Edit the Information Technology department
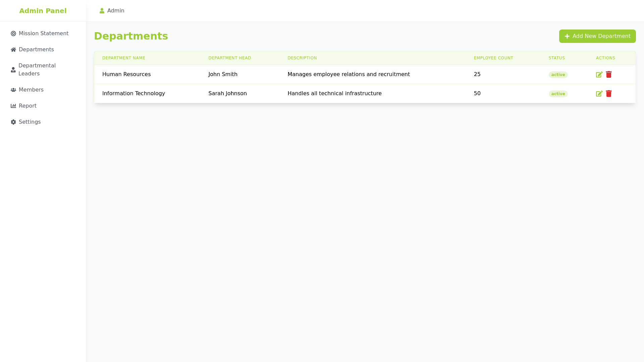The image size is (644, 362). point(599,94)
